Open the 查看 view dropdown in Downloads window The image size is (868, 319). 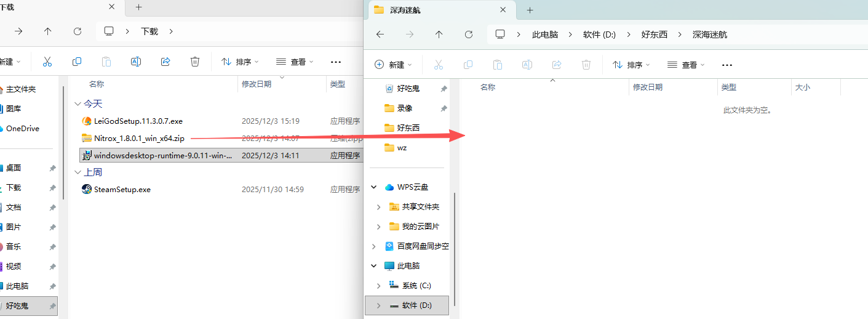[295, 62]
